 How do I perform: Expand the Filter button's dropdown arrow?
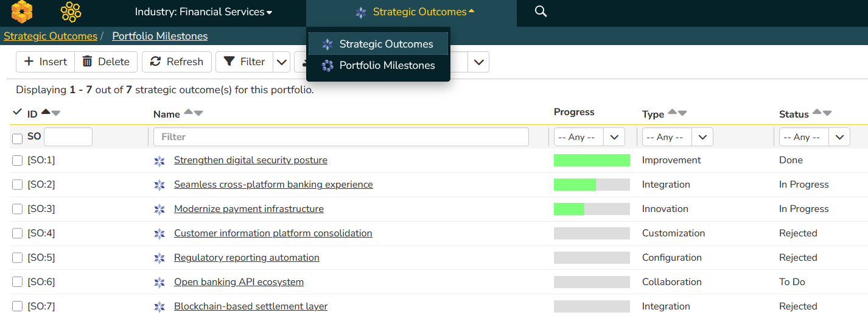pyautogui.click(x=281, y=62)
